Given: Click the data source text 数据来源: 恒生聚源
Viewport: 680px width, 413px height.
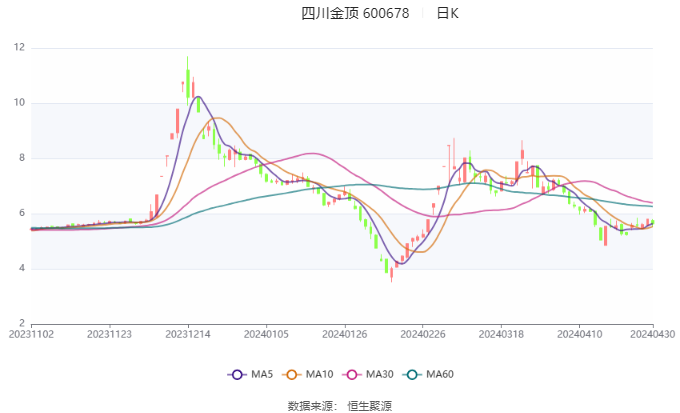Looking at the screenshot, I should click(340, 406).
